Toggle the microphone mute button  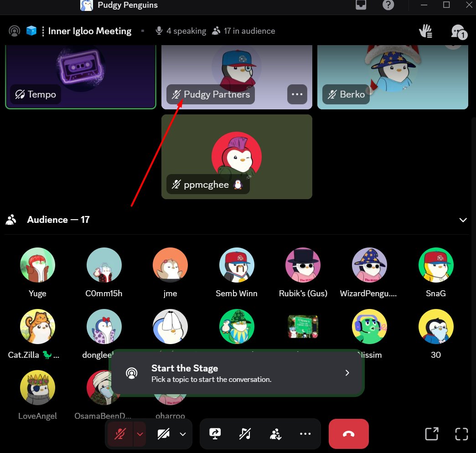(120, 434)
